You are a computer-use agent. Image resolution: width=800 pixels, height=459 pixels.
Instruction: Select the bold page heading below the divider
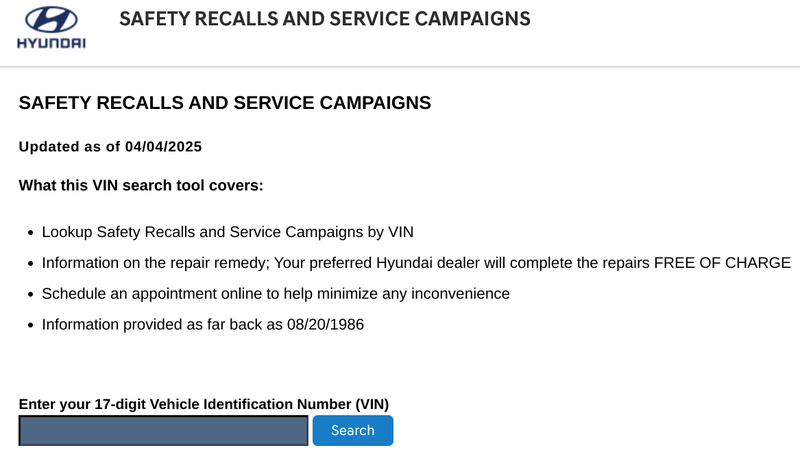tap(225, 102)
